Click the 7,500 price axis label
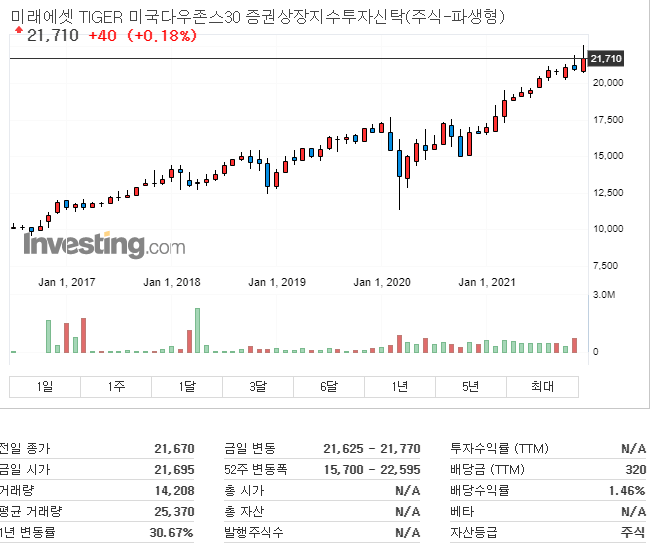Screen dimensions: 650x548 pos(605,266)
